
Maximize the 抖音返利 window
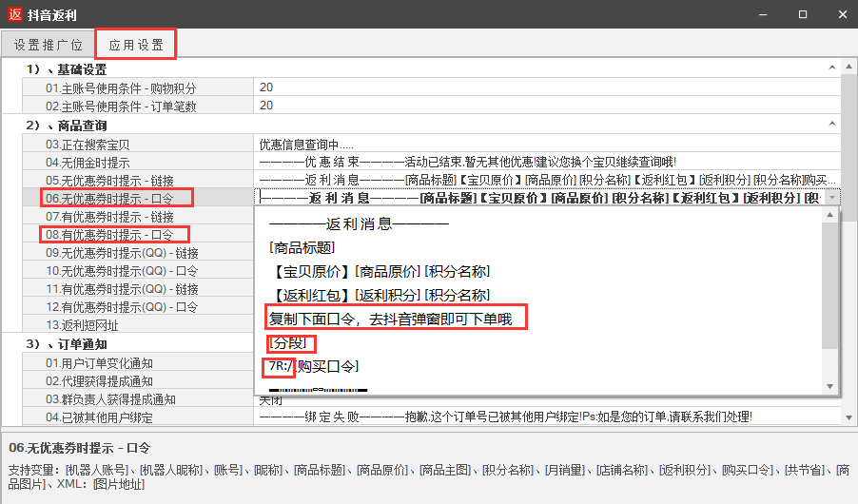(x=803, y=14)
